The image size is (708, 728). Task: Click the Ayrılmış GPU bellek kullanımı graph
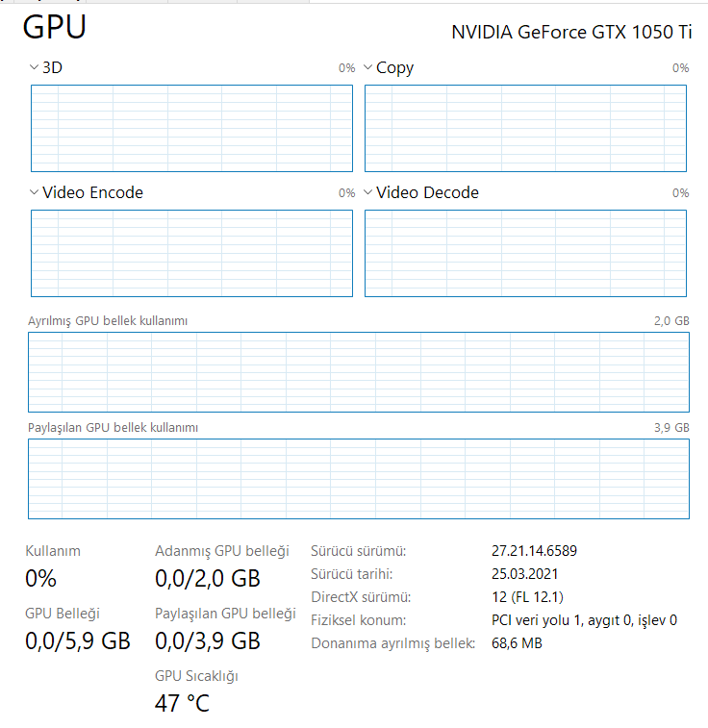pyautogui.click(x=358, y=372)
